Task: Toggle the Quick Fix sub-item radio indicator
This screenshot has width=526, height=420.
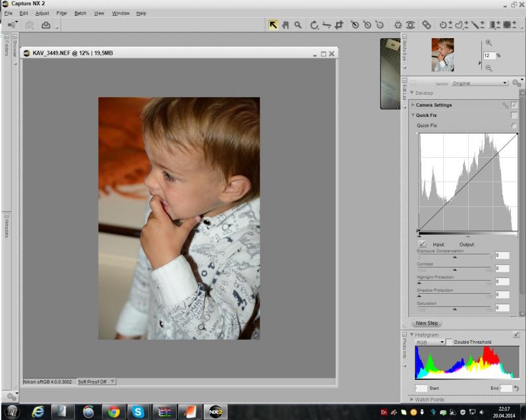Action: [x=514, y=126]
